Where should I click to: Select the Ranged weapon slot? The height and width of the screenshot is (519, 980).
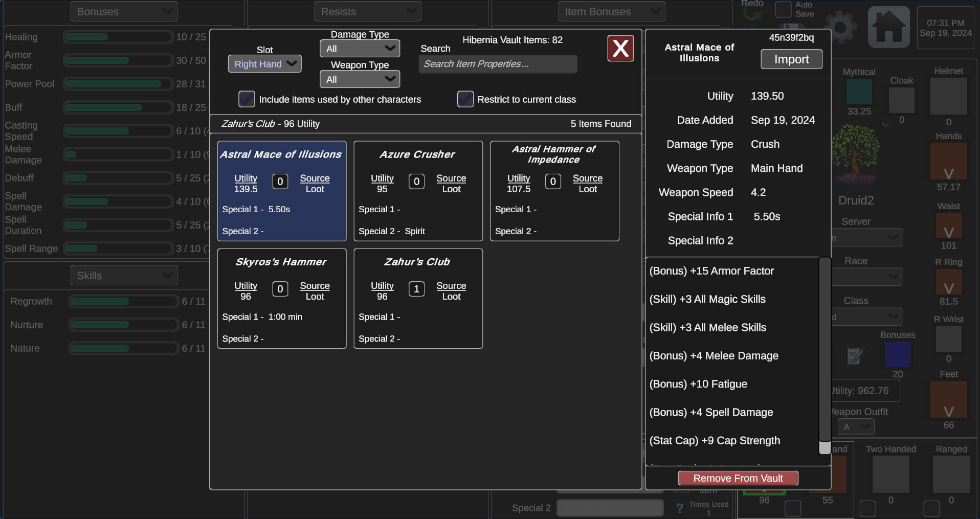(950, 473)
